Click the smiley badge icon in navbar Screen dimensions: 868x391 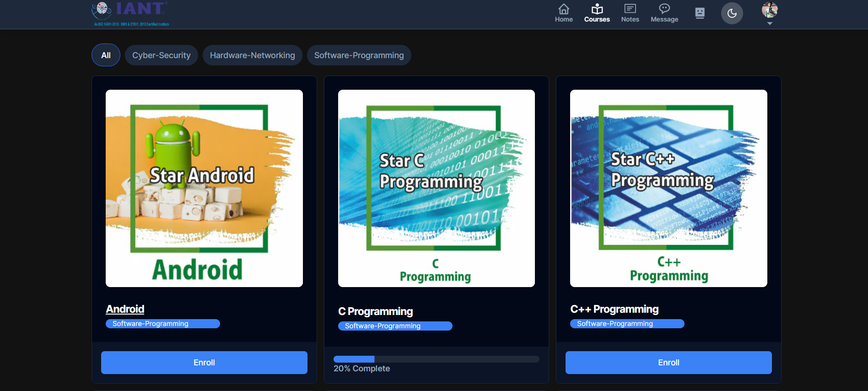pyautogui.click(x=700, y=13)
